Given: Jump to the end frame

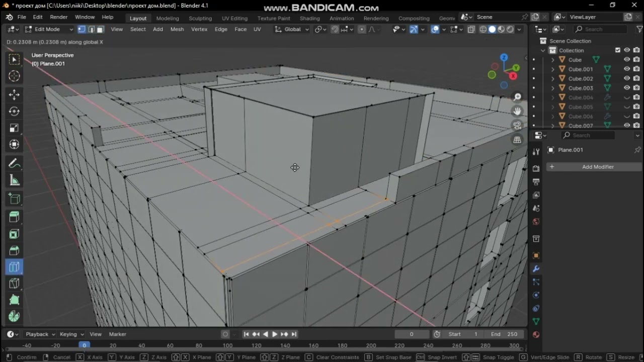Looking at the screenshot, I should 294,334.
